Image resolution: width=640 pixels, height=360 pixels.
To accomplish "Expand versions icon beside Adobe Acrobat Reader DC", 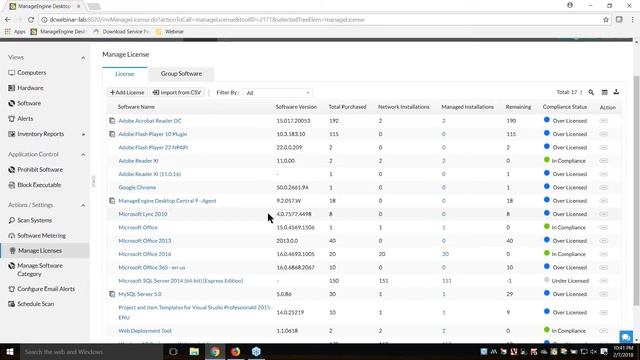I will tap(112, 121).
